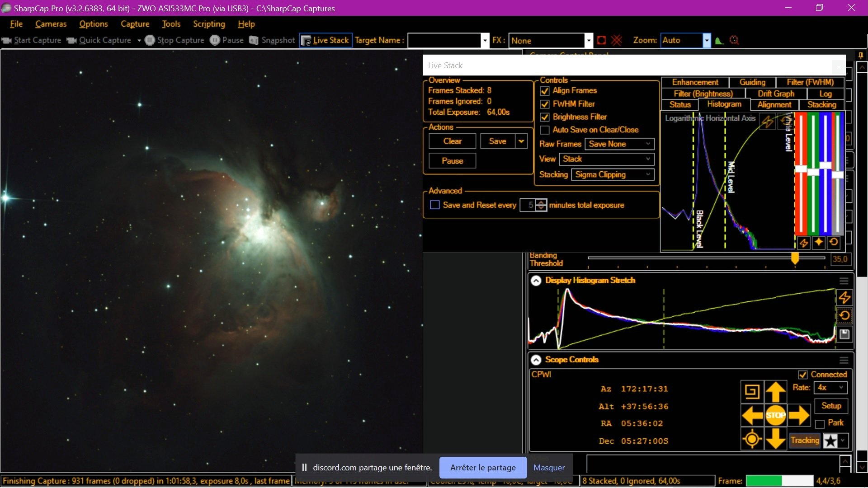Switch to the Drift Graph tab

click(x=776, y=94)
